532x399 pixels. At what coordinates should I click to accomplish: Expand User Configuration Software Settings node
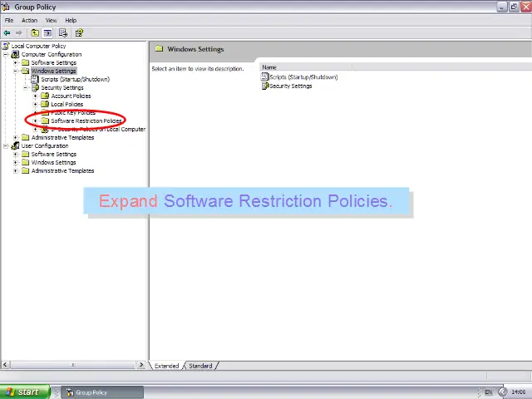point(16,154)
